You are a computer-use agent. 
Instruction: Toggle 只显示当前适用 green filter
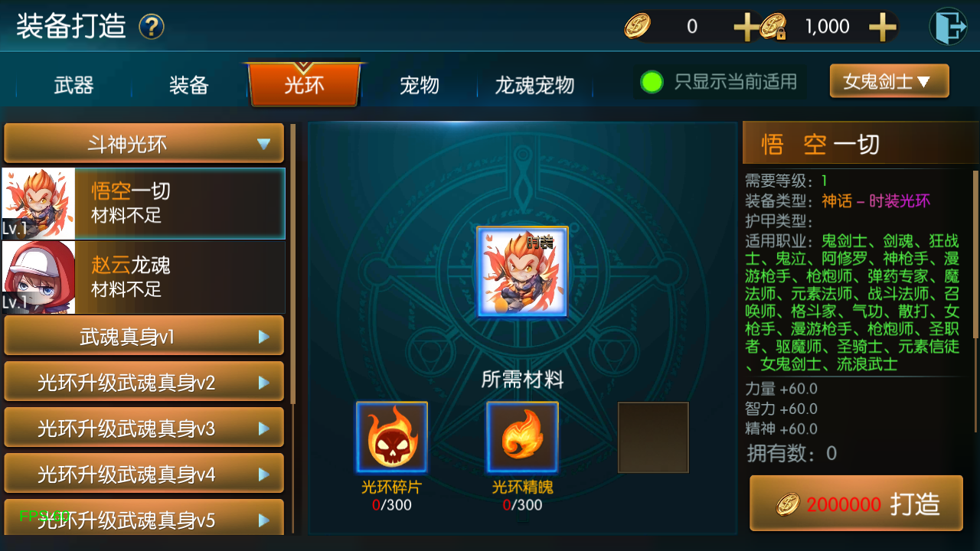tap(652, 82)
